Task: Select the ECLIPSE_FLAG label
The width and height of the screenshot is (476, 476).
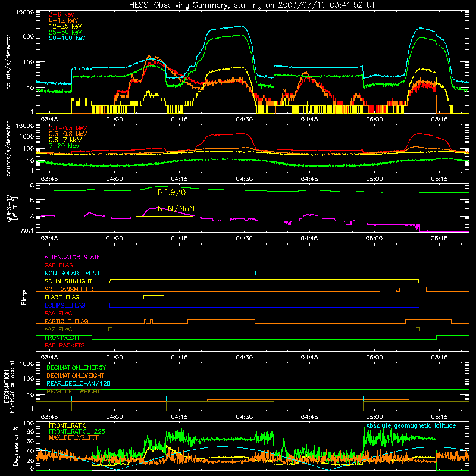Action: click(65, 305)
